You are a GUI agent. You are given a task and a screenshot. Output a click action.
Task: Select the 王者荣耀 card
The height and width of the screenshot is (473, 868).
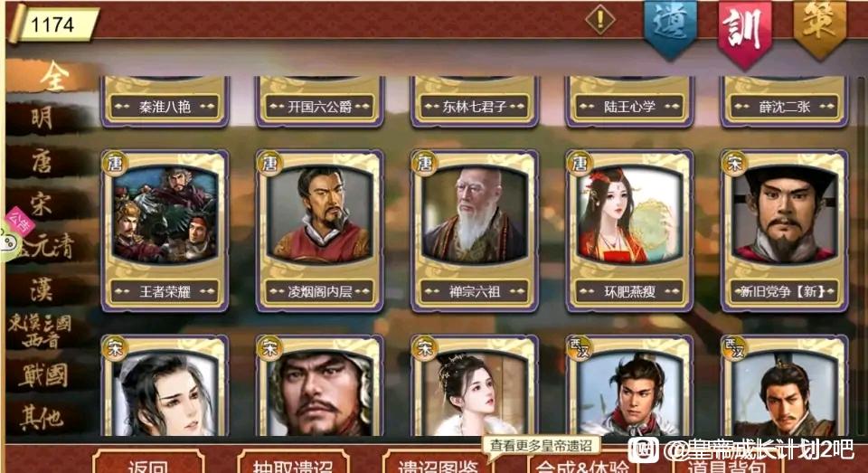click(x=165, y=231)
